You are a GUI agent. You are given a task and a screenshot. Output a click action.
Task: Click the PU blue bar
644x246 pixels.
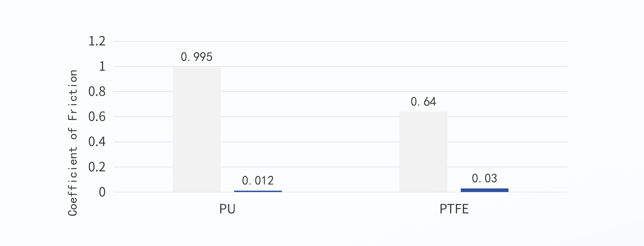pyautogui.click(x=258, y=191)
